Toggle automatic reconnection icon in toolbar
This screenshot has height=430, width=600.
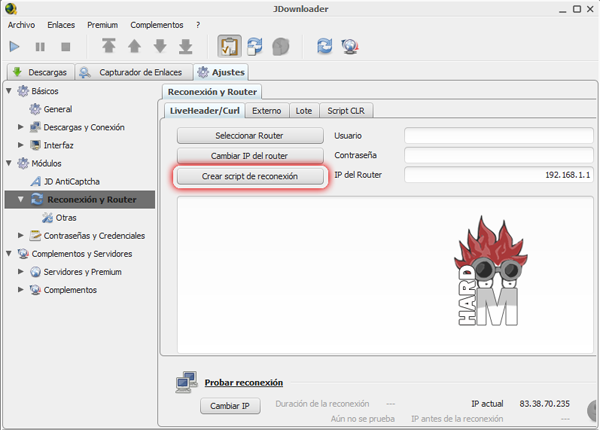click(x=255, y=46)
